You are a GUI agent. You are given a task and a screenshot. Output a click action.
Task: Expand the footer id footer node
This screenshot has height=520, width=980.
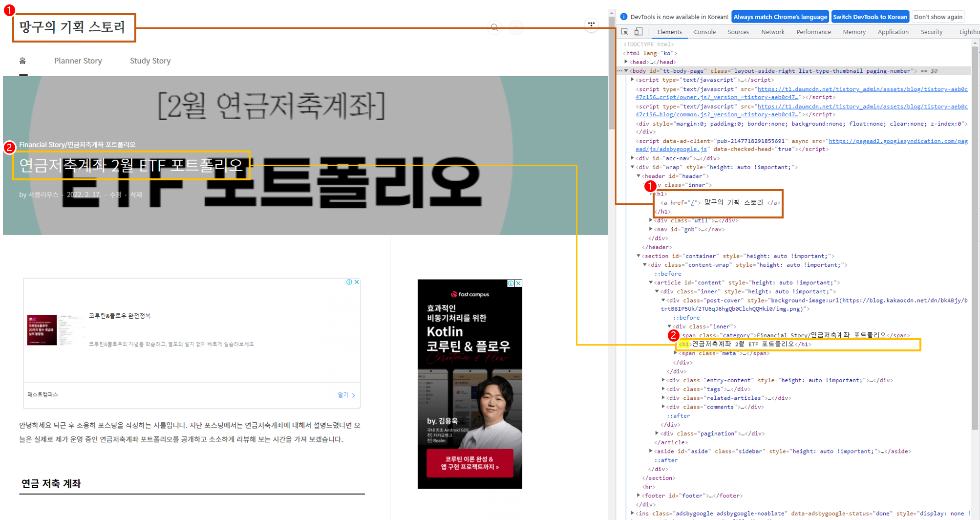pyautogui.click(x=639, y=496)
